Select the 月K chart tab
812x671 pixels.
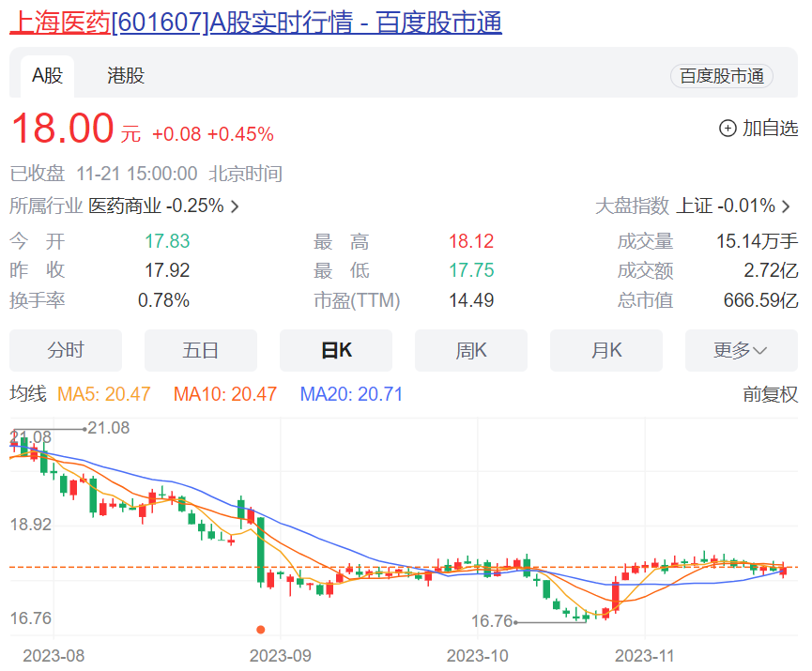tap(606, 350)
